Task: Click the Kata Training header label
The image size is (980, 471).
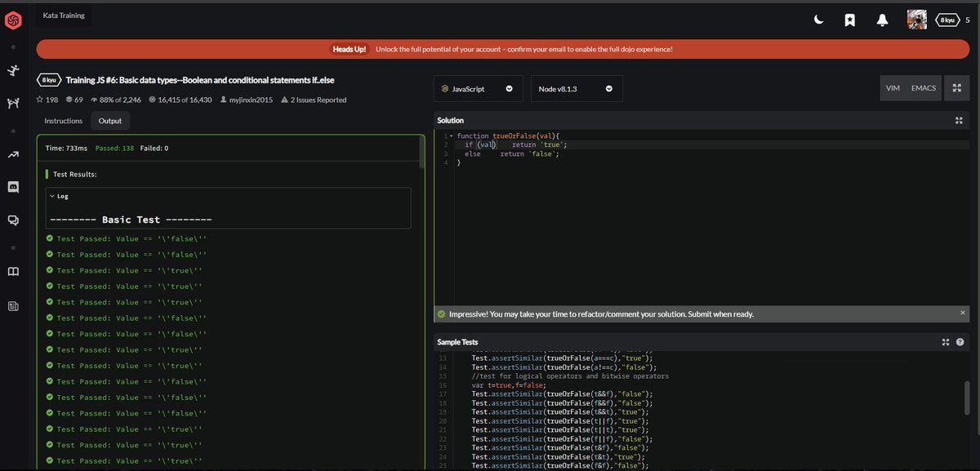Action: 64,15
